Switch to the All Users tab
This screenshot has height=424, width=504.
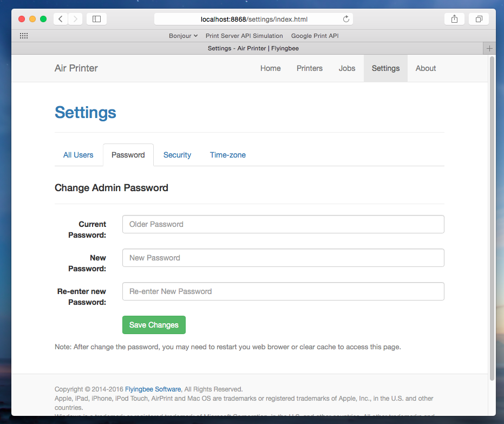(x=78, y=155)
